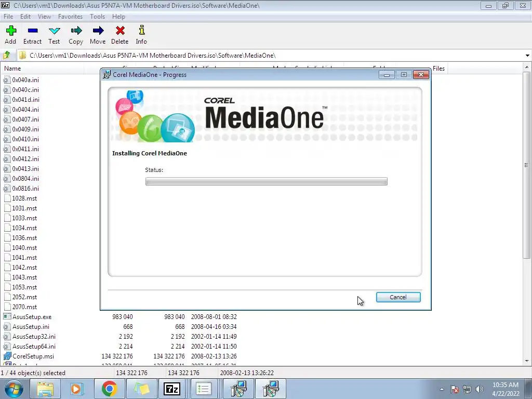This screenshot has width=532, height=399.
Task: Open Windows Media Player from taskbar
Action: (77, 389)
